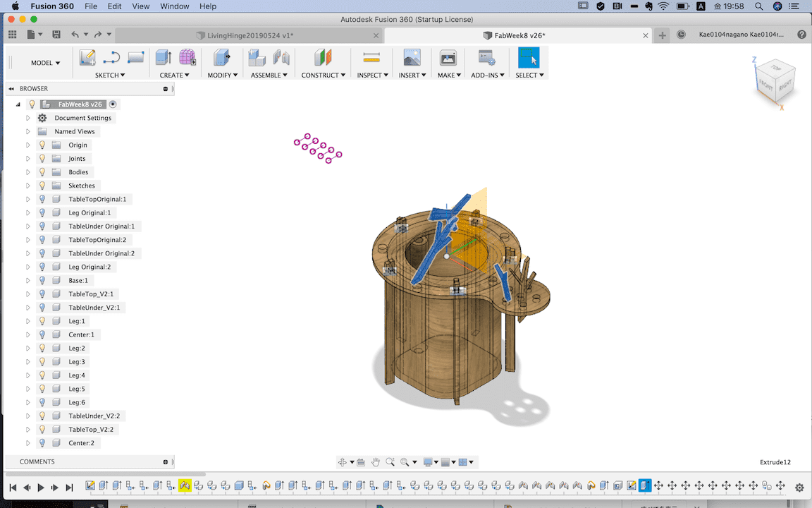Expand Base:1 component
812x508 pixels.
tap(28, 280)
